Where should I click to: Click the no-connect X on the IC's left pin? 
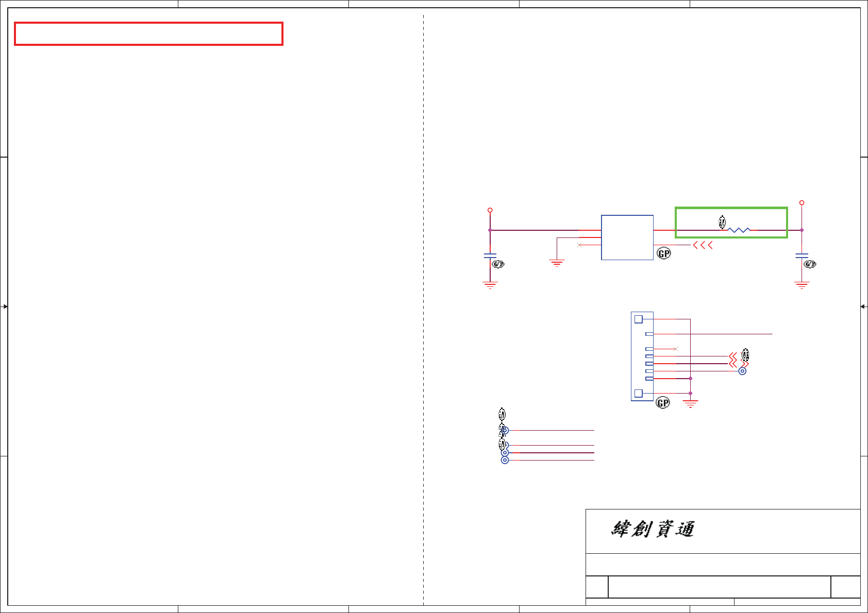[579, 245]
